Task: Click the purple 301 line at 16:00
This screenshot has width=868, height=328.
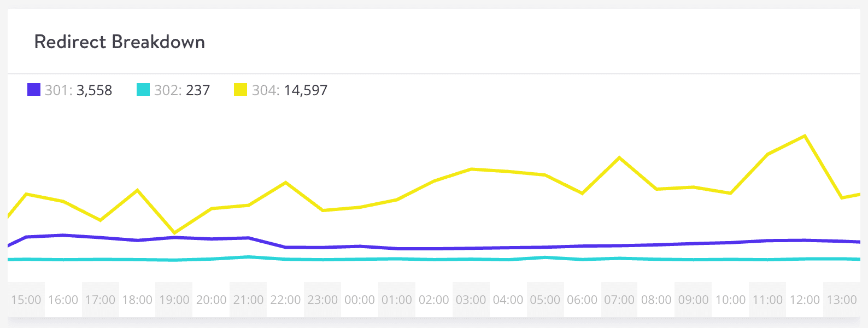Action: pyautogui.click(x=63, y=235)
